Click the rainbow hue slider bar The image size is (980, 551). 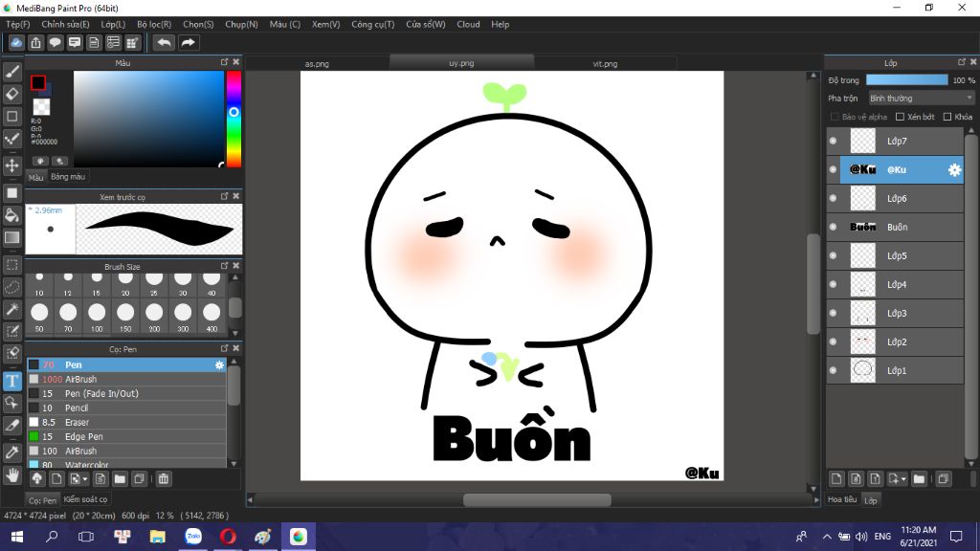click(x=234, y=119)
